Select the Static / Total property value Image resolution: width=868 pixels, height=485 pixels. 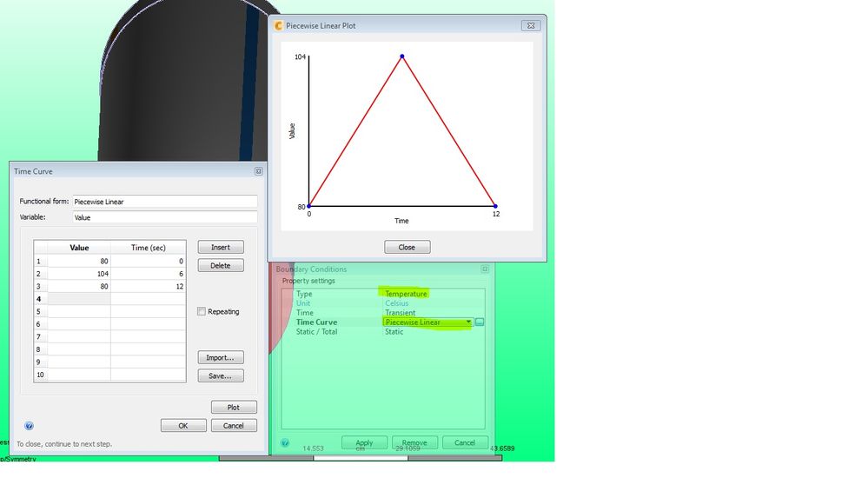(394, 332)
